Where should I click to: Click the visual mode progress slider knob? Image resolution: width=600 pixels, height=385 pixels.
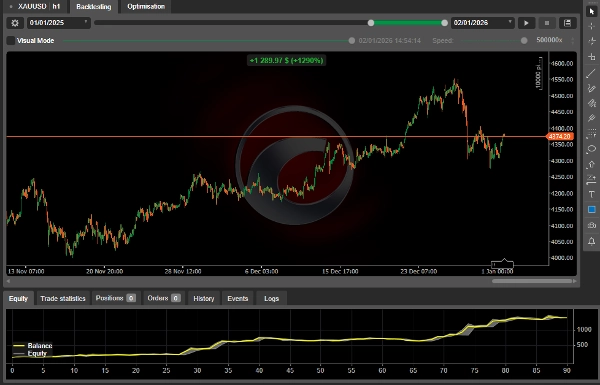tap(352, 41)
